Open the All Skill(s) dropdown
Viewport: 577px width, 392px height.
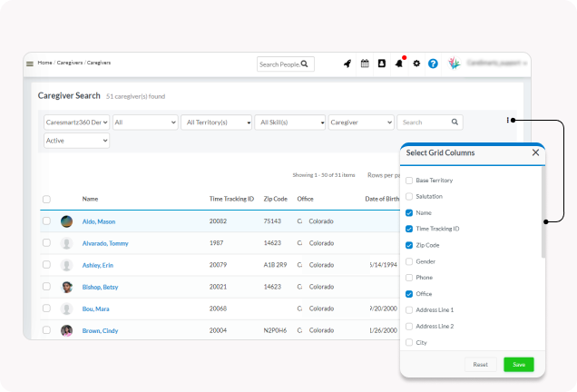click(289, 122)
